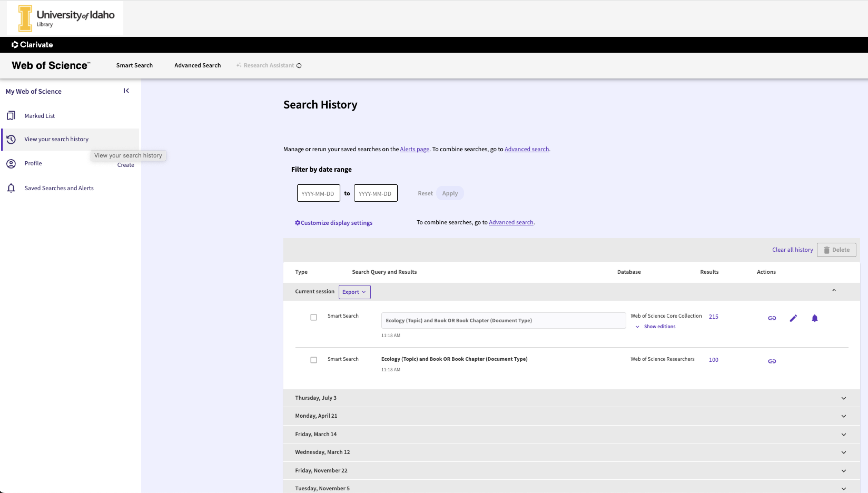Open the Smart Search tab
This screenshot has width=868, height=493.
[x=134, y=65]
